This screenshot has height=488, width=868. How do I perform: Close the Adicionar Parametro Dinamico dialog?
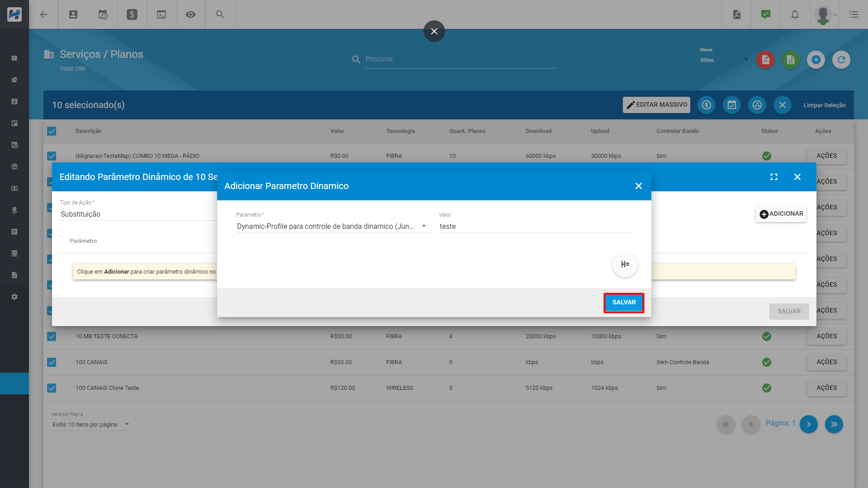coord(639,186)
